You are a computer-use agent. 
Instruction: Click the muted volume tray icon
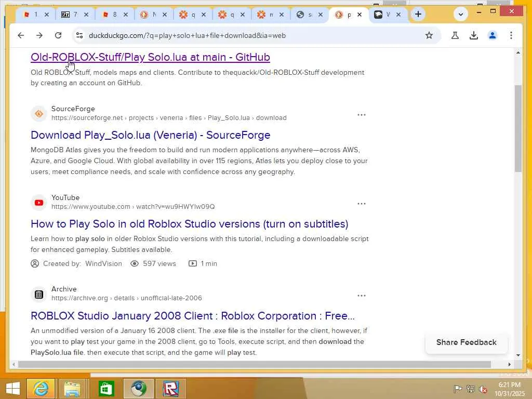click(483, 389)
